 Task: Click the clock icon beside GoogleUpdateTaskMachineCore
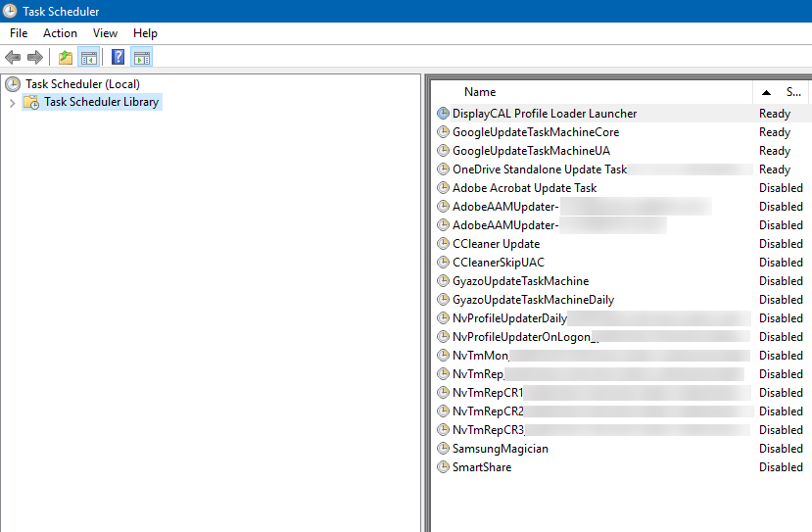(x=443, y=132)
